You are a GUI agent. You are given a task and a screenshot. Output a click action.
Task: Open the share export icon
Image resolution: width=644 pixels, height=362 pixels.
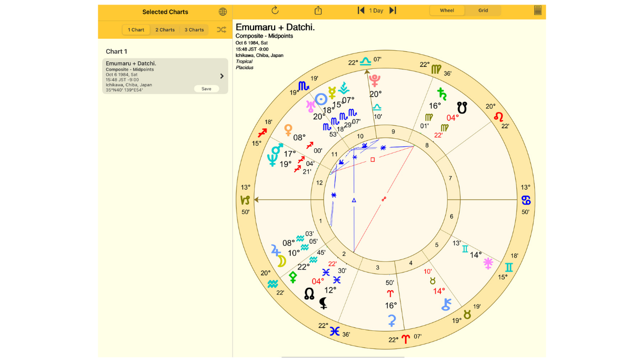tap(318, 11)
